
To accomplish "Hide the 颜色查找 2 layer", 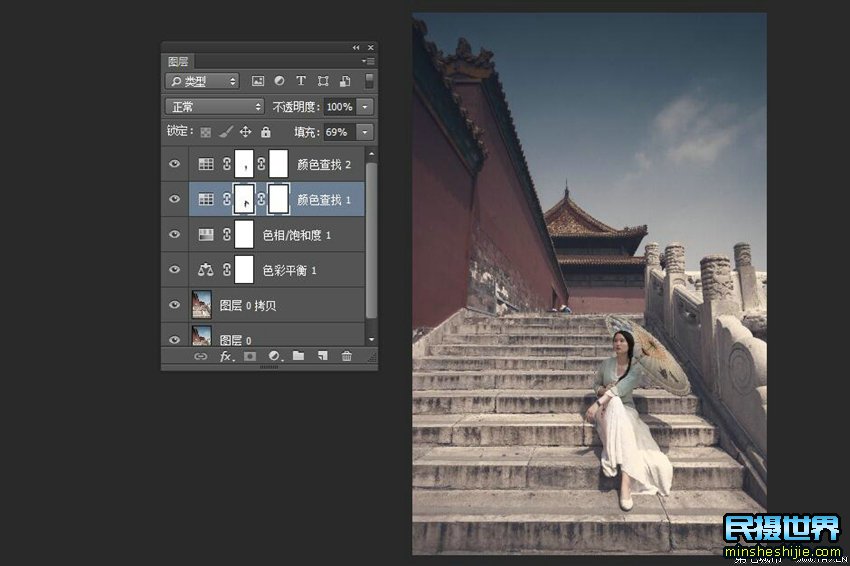I will coord(175,164).
